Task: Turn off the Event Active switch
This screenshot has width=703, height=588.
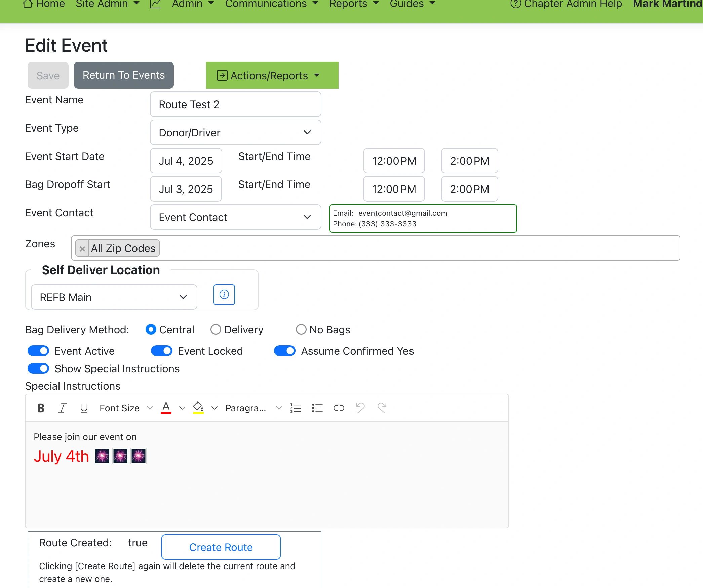Action: pos(38,351)
